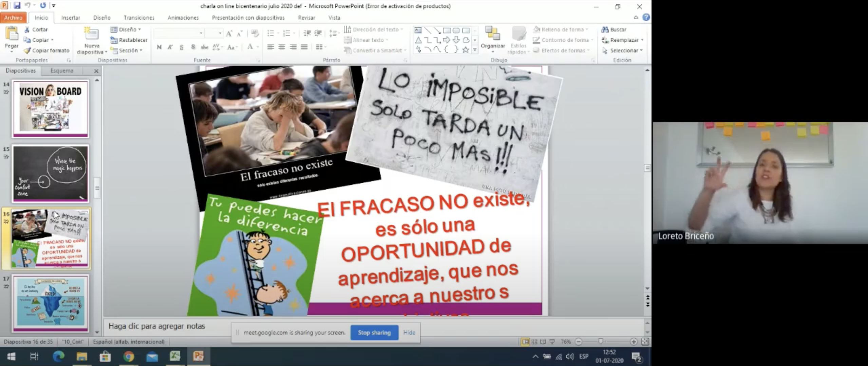868x366 pixels.
Task: Open the Transiciones ribbon tab
Action: pyautogui.click(x=139, y=18)
